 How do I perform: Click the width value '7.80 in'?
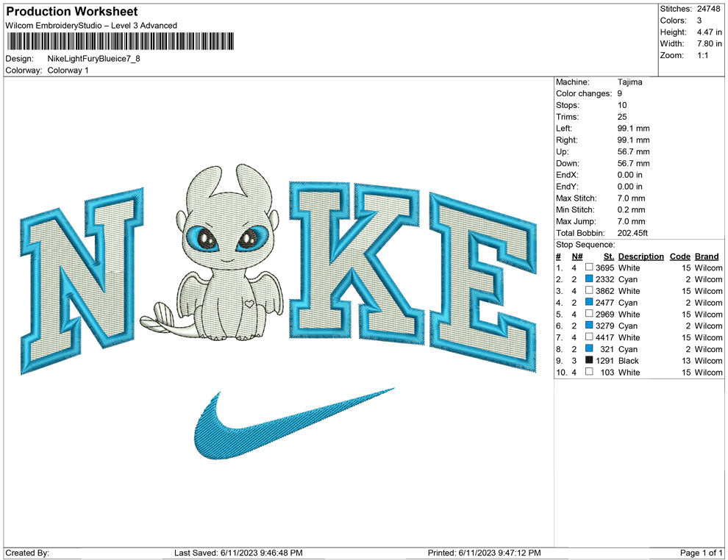[710, 43]
